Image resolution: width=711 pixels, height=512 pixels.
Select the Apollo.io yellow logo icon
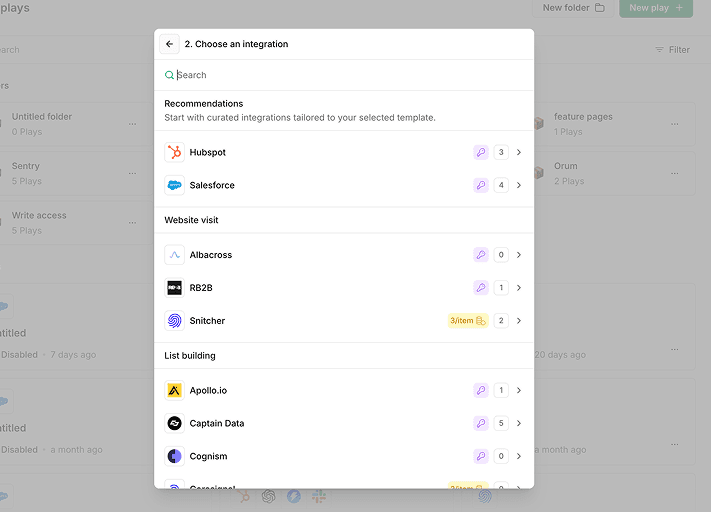tap(175, 390)
